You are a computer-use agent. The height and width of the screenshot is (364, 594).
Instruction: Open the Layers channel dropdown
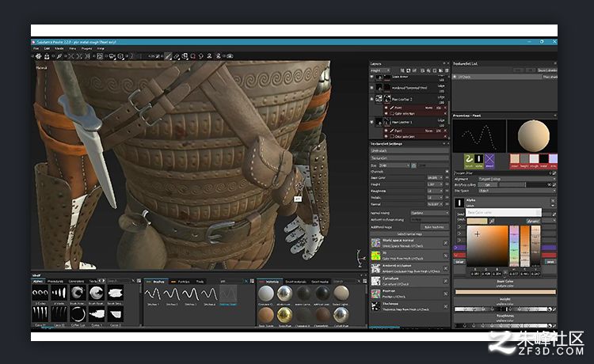[380, 70]
